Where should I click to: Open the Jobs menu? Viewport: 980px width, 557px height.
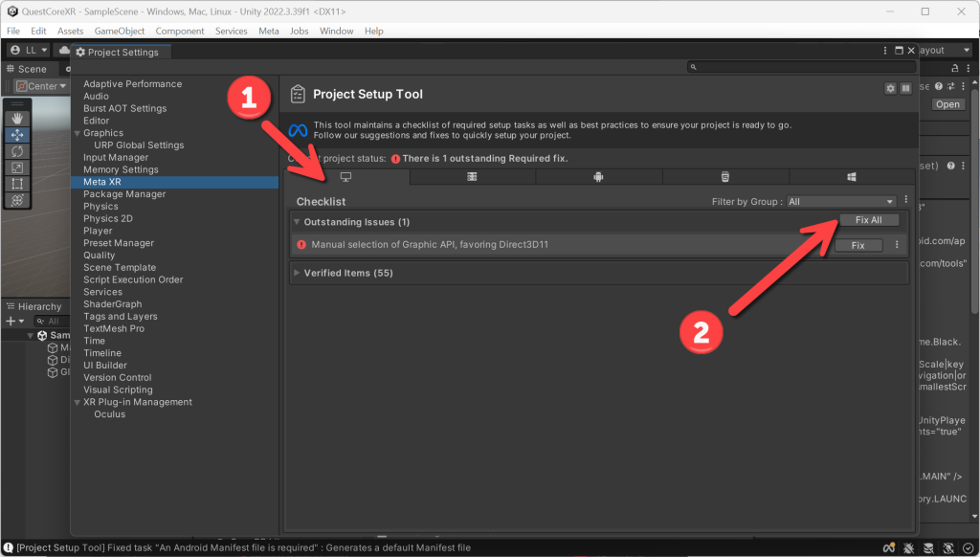pyautogui.click(x=299, y=31)
